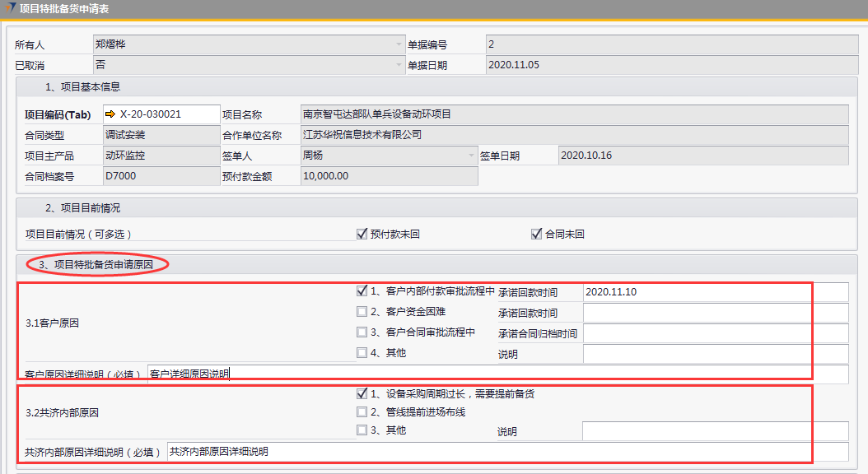
Task: Uncheck the 合同未回 checkbox
Action: pyautogui.click(x=537, y=234)
